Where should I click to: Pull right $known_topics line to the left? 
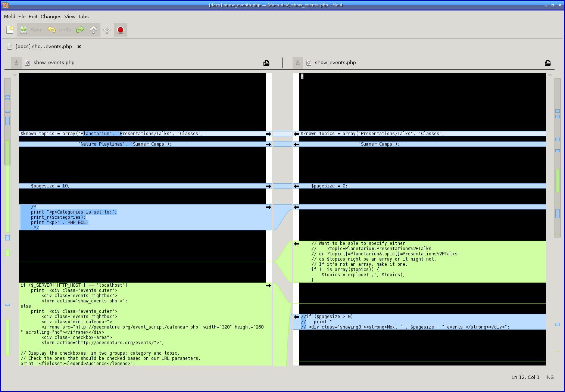pos(296,134)
